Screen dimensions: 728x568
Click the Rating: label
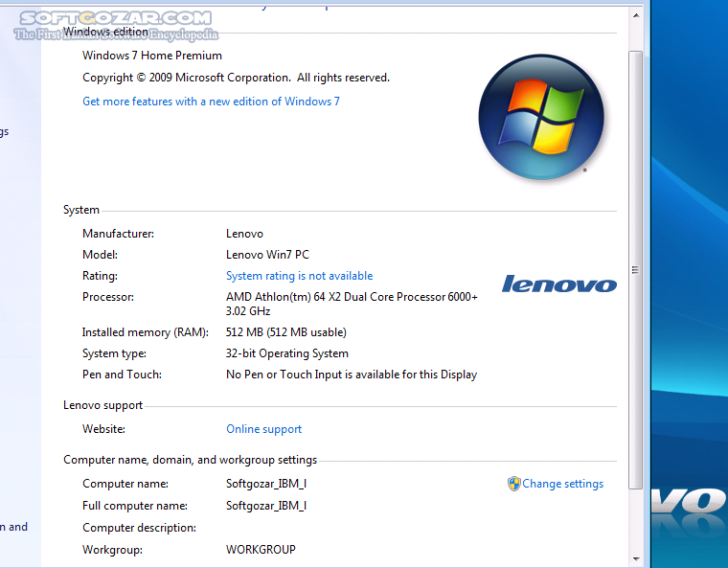point(101,276)
